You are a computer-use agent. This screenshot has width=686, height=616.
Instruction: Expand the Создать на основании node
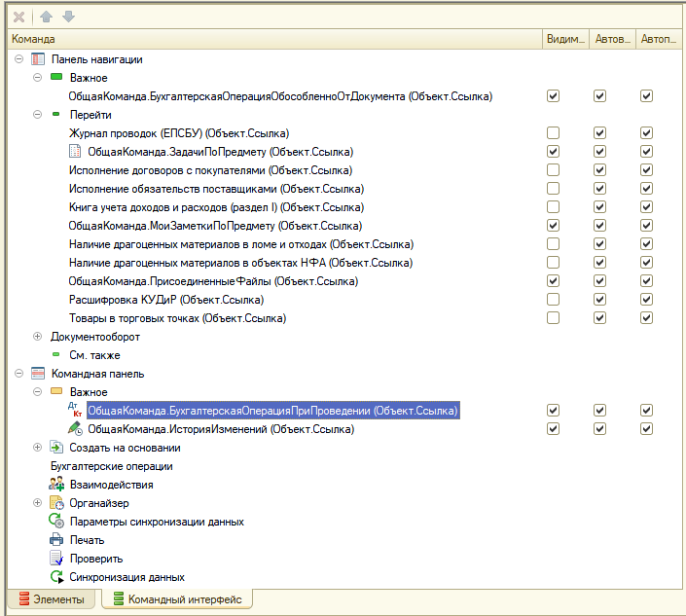coord(38,448)
